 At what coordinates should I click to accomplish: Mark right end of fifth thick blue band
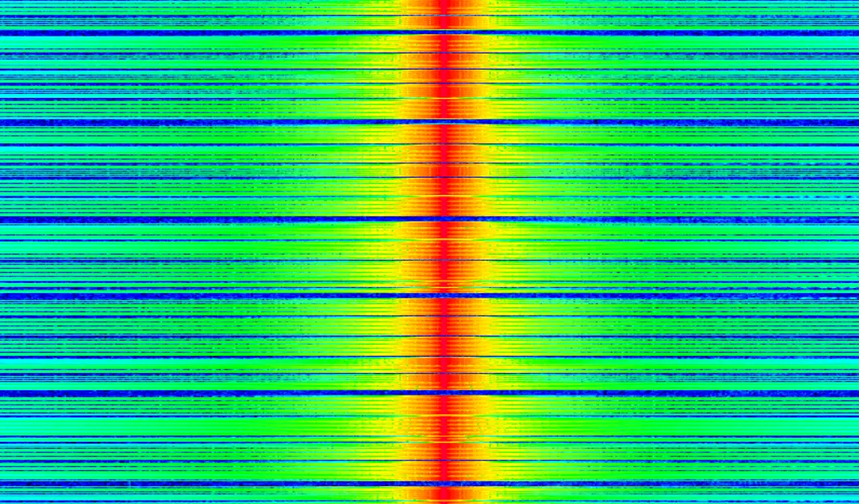coord(854,393)
